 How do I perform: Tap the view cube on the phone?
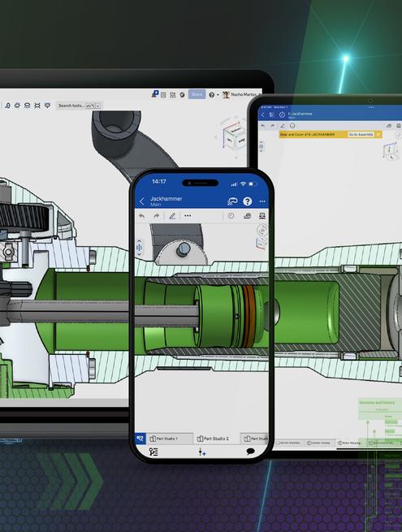(262, 244)
